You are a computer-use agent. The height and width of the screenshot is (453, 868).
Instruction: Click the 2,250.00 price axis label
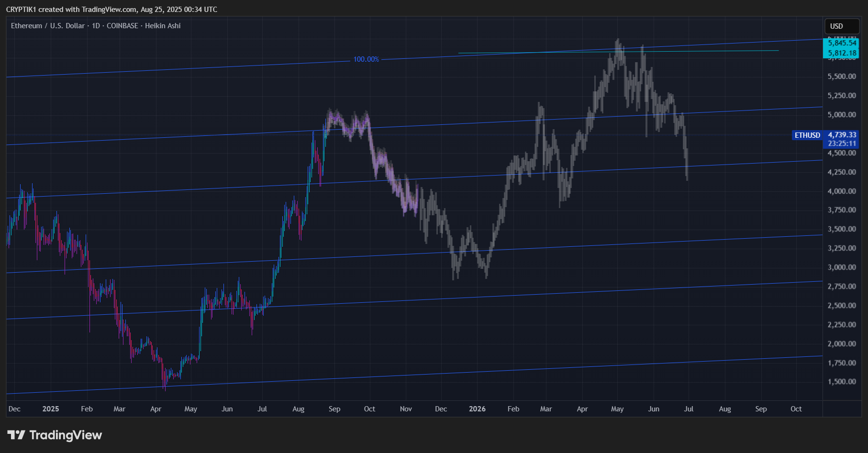pyautogui.click(x=842, y=325)
